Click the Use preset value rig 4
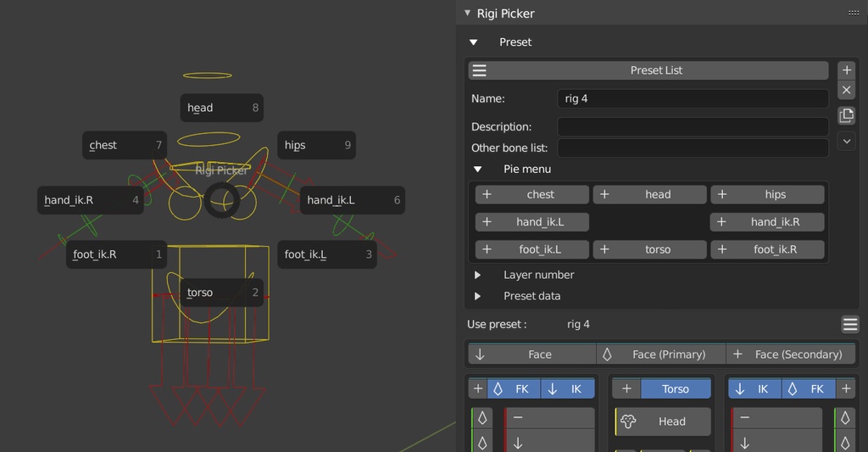Screen dimensions: 868x452 point(578,325)
